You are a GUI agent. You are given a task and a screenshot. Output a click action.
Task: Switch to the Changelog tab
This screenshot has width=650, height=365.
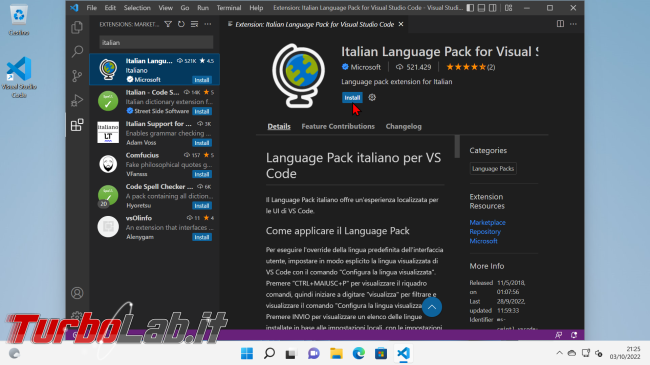(x=403, y=127)
